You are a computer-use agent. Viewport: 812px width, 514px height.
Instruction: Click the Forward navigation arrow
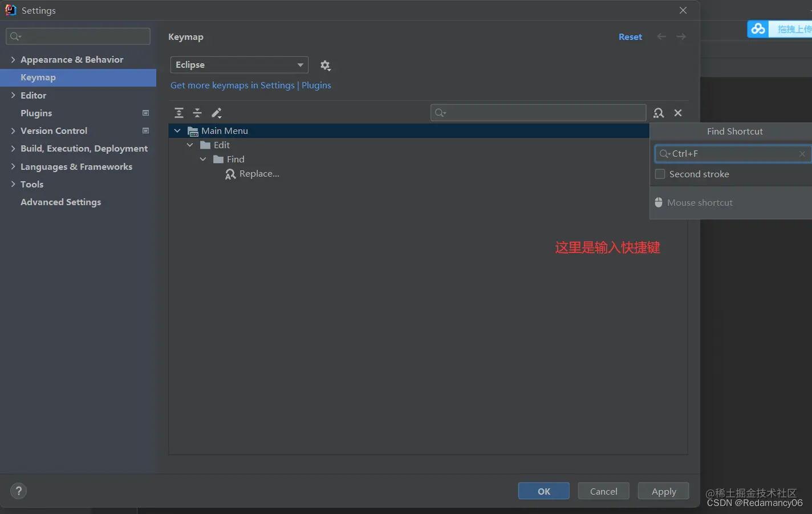coord(681,36)
